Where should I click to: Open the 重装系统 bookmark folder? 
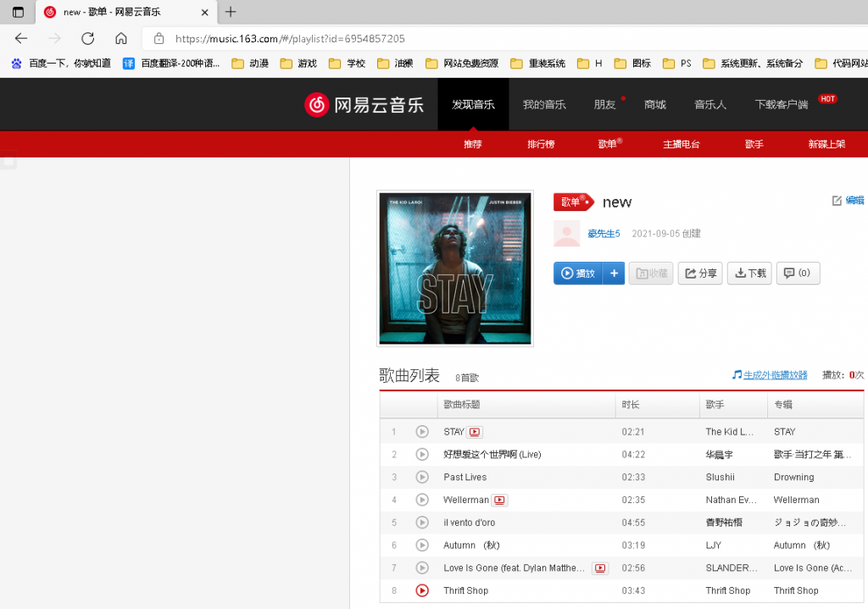point(538,64)
